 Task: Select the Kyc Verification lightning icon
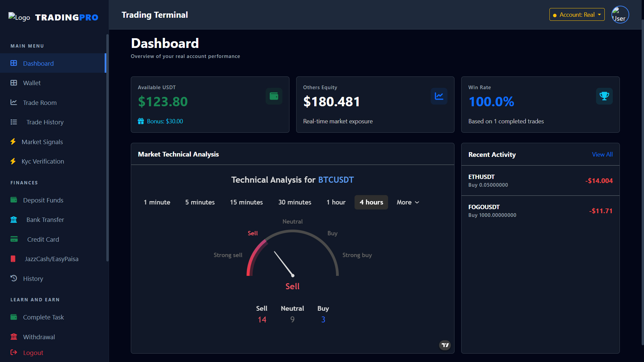pyautogui.click(x=13, y=161)
